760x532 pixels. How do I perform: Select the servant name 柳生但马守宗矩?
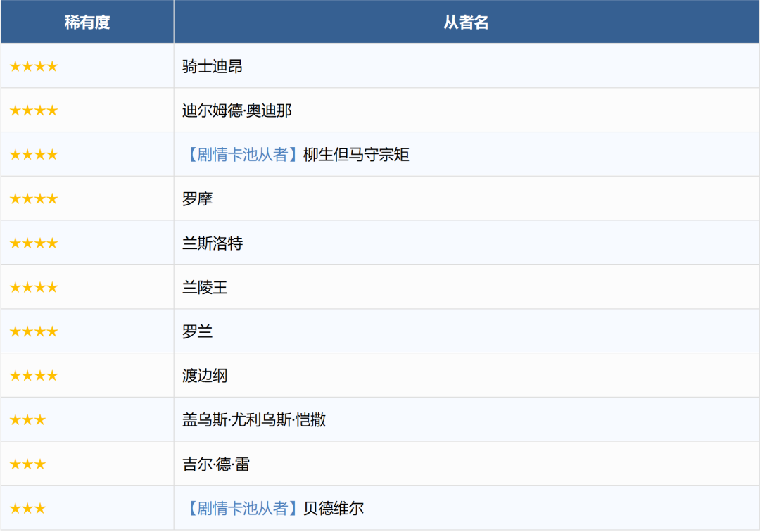[356, 155]
